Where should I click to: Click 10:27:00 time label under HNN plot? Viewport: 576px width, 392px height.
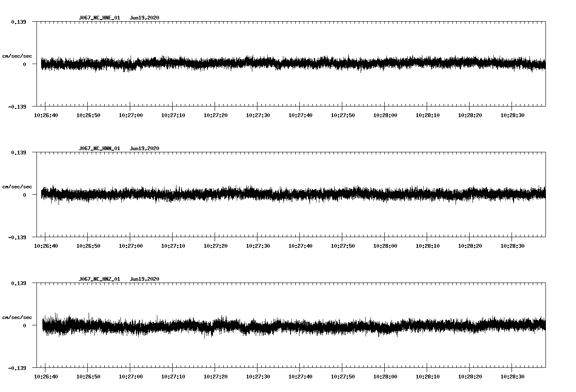(x=131, y=246)
